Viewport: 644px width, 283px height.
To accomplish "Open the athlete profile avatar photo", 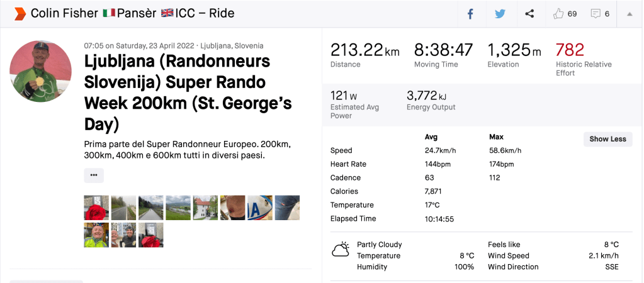I will [x=40, y=71].
